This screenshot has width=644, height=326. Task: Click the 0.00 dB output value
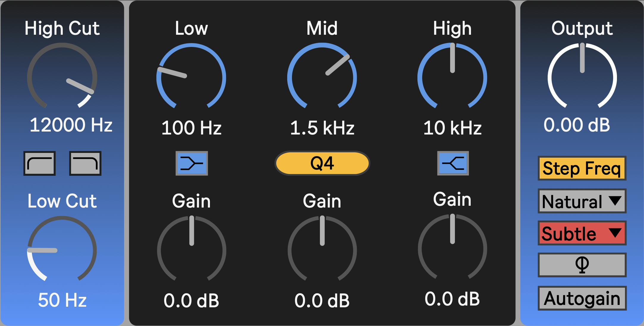pyautogui.click(x=577, y=125)
